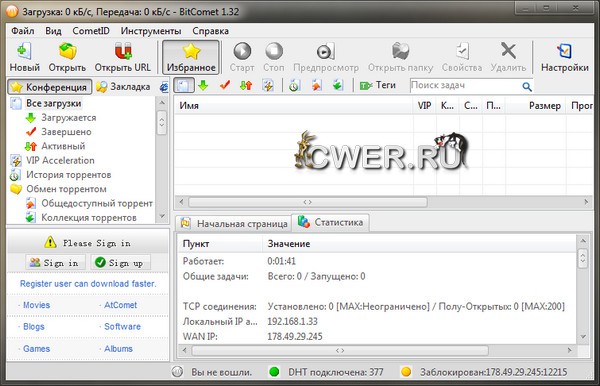Switch to the Конференция tab
This screenshot has height=386, width=600.
pyautogui.click(x=50, y=87)
